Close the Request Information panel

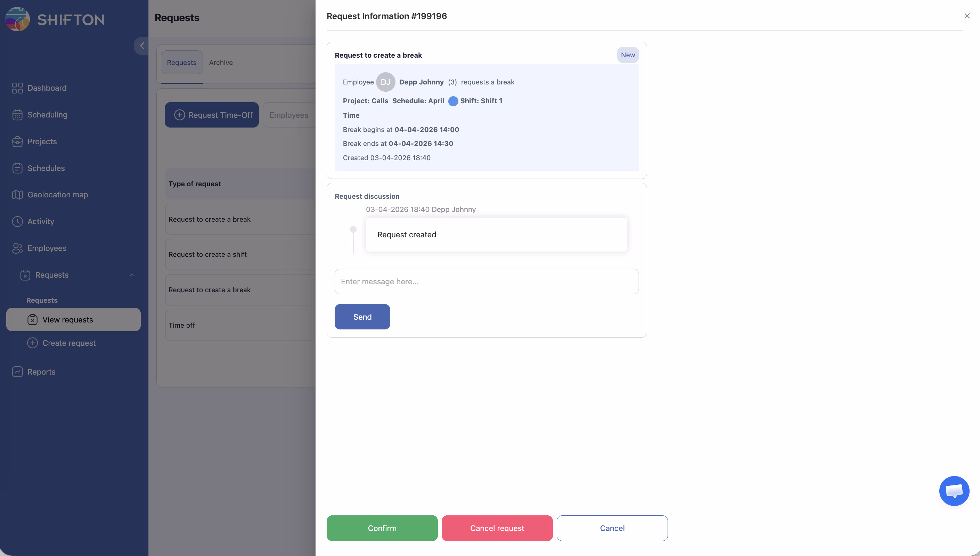click(x=967, y=16)
